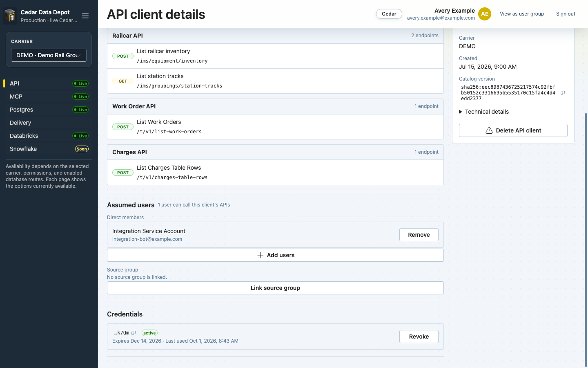Click the Cedar Data Depot logo icon

(10, 16)
